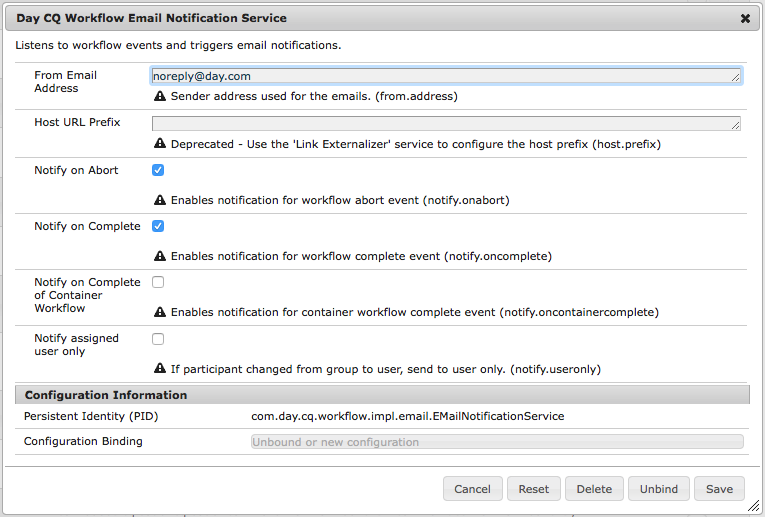Click the warning icon for workflow abort description
This screenshot has width=765, height=517.
pyautogui.click(x=159, y=200)
